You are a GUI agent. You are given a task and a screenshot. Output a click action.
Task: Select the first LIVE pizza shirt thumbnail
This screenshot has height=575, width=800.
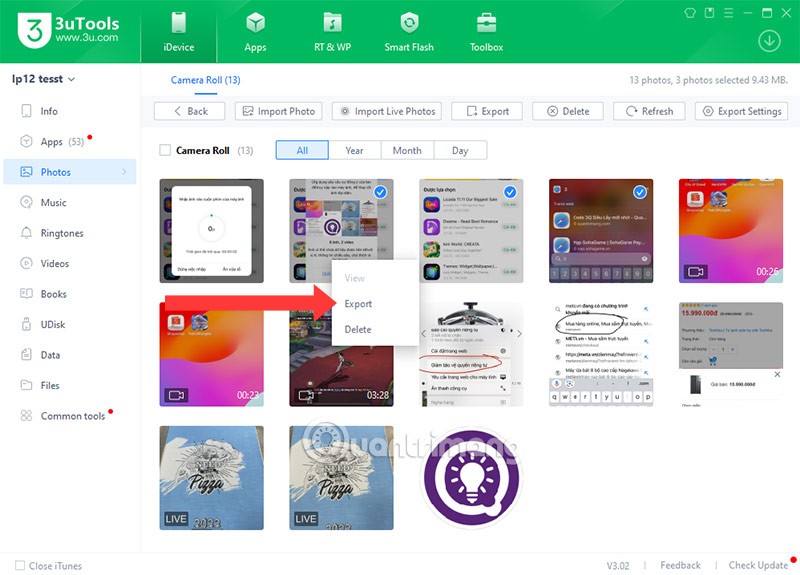[x=211, y=478]
